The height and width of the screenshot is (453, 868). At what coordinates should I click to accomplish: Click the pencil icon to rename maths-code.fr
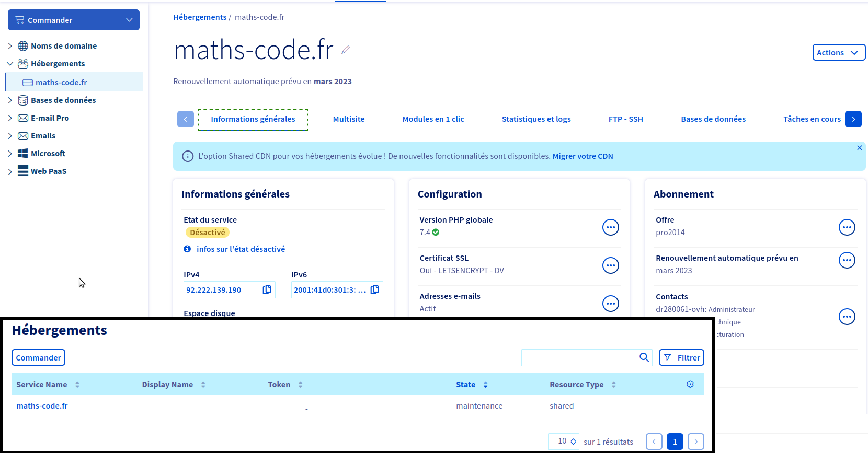click(x=345, y=50)
